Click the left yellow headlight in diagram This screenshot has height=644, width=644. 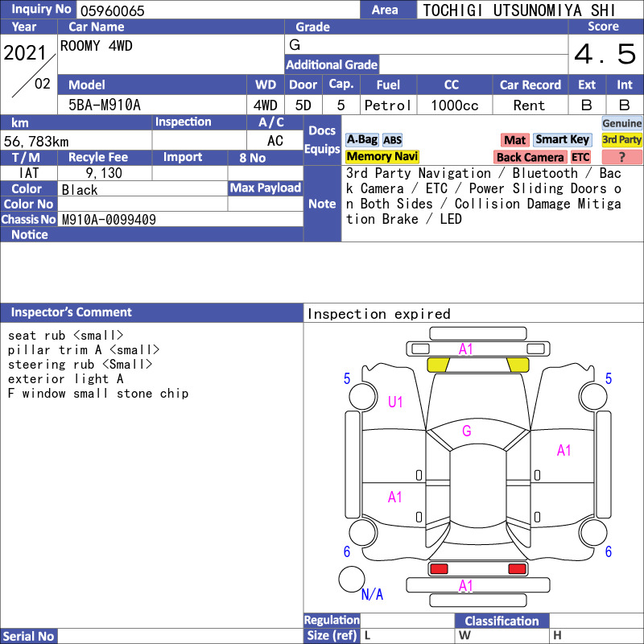(438, 365)
